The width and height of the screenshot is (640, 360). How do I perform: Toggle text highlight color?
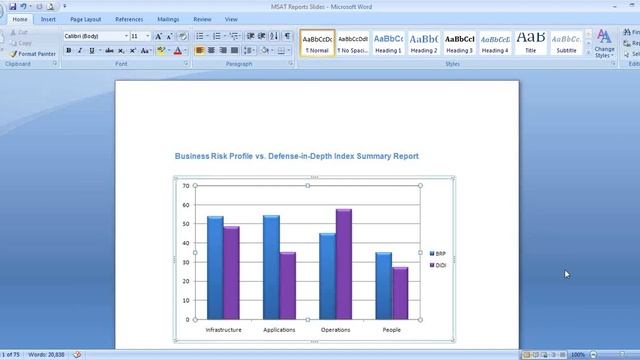161,51
